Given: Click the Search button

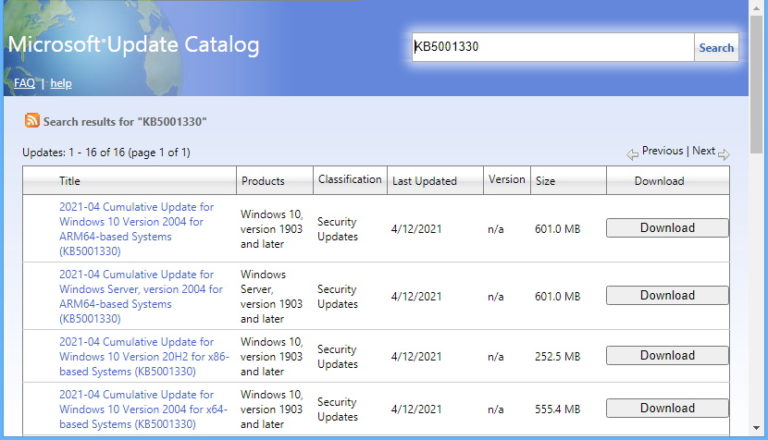Looking at the screenshot, I should point(716,48).
